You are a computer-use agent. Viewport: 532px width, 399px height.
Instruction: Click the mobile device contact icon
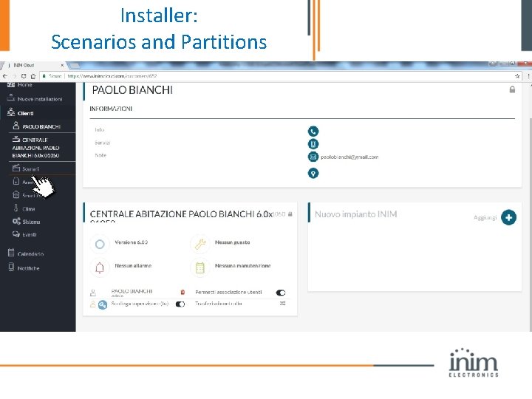tap(313, 144)
